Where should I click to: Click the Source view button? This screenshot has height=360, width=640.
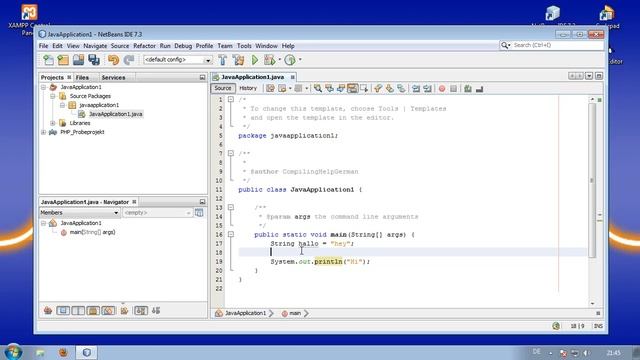(223, 88)
